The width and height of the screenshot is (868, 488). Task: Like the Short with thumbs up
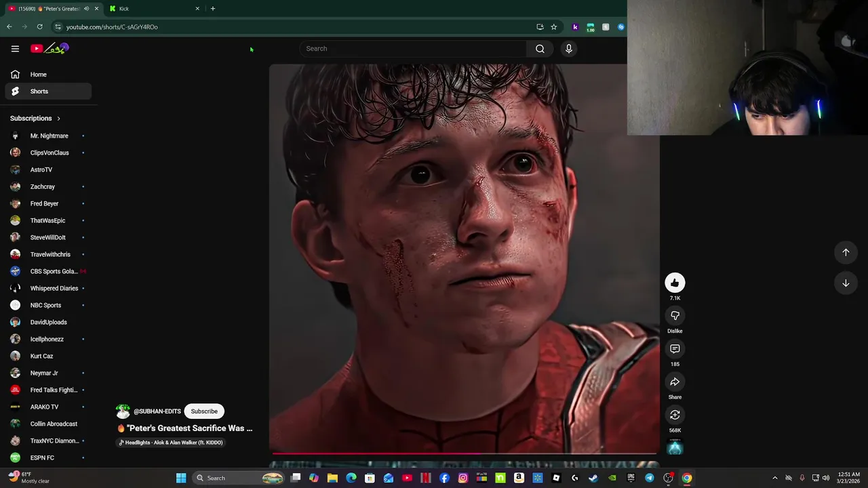click(x=675, y=283)
